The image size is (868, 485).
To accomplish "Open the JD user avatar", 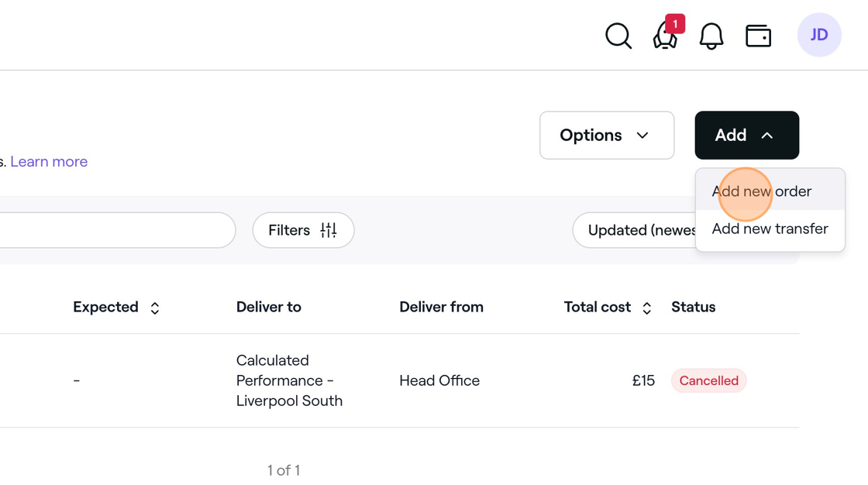I will pyautogui.click(x=819, y=35).
